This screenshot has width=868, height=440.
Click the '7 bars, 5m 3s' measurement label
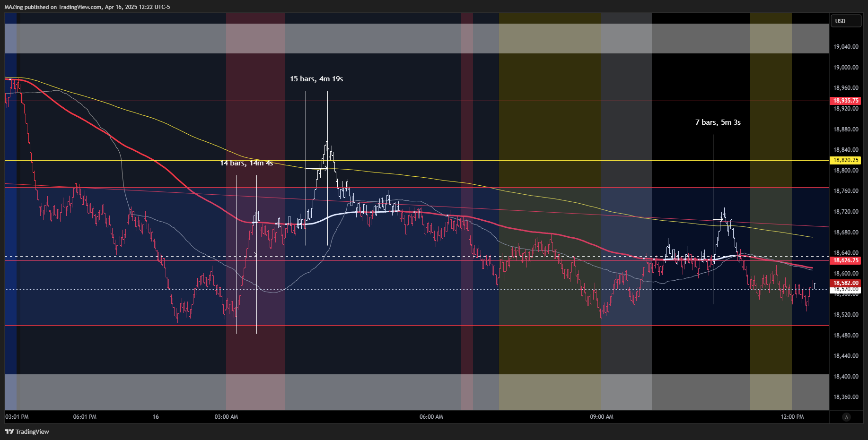[718, 122]
